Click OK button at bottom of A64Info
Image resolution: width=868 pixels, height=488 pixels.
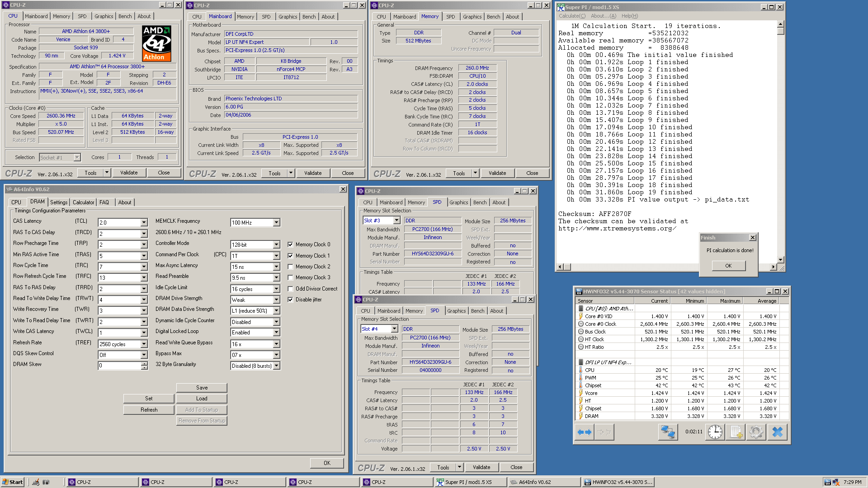coord(327,463)
